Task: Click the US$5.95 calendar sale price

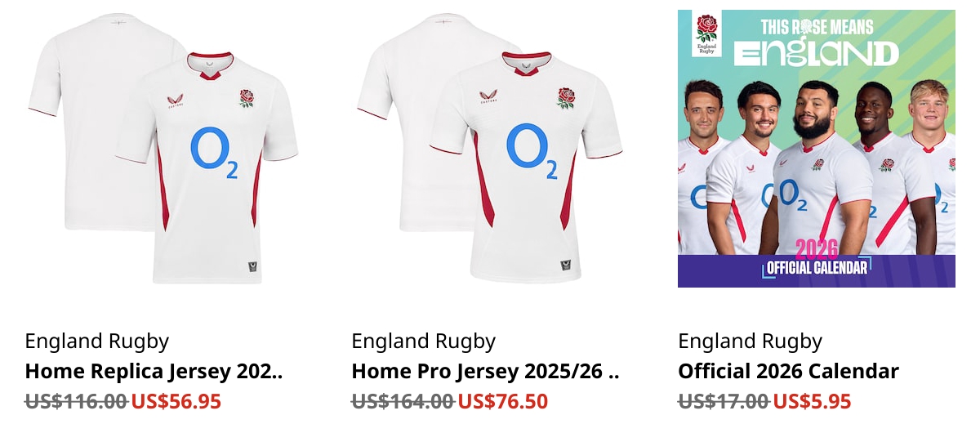Action: point(812,401)
